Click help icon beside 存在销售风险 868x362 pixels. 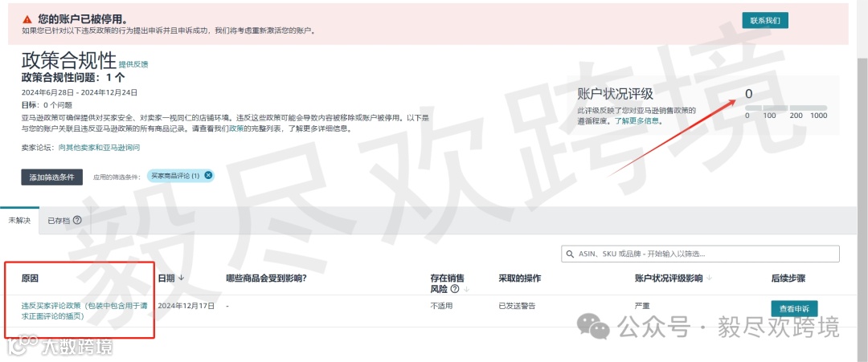[x=454, y=288]
